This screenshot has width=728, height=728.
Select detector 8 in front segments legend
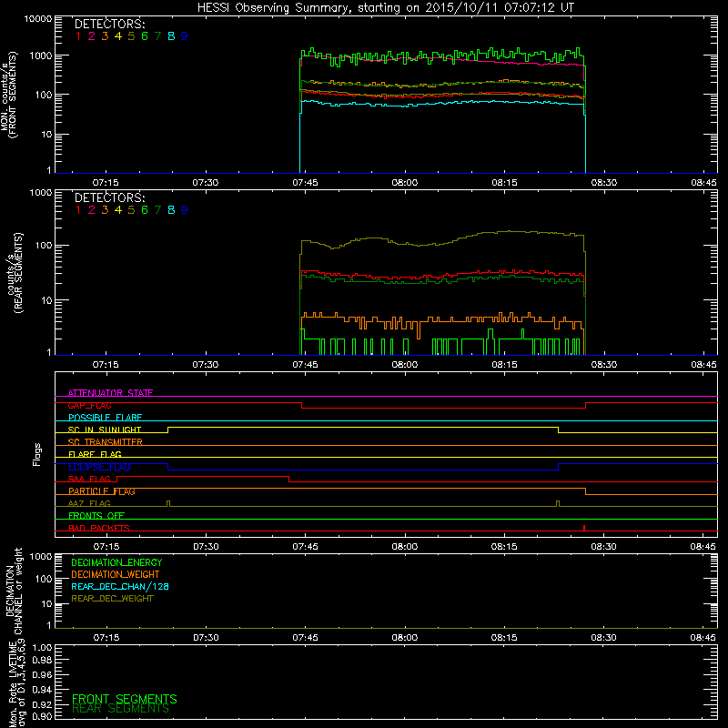point(171,36)
